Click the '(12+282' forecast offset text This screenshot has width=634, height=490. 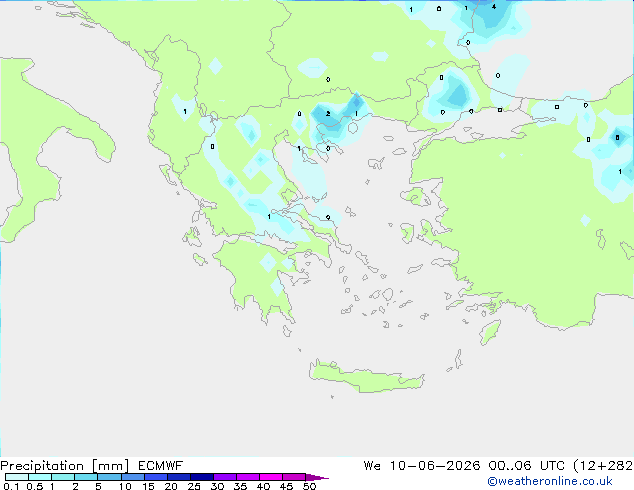(x=603, y=466)
